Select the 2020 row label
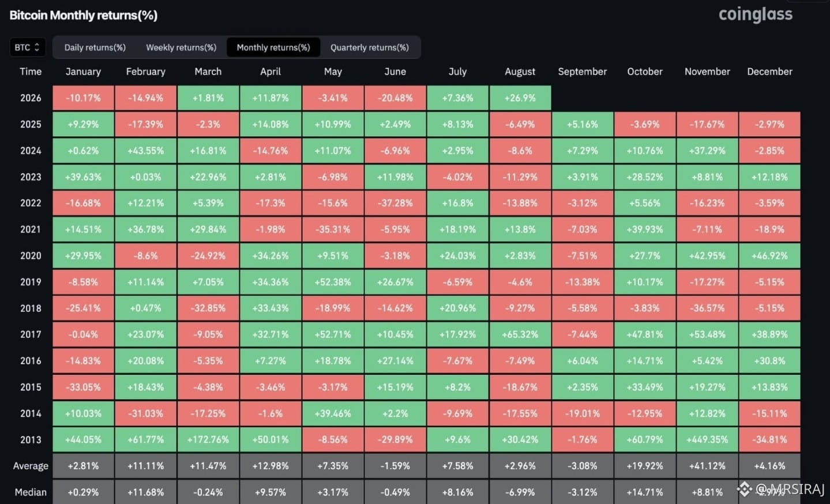The height and width of the screenshot is (504, 830). pos(31,255)
